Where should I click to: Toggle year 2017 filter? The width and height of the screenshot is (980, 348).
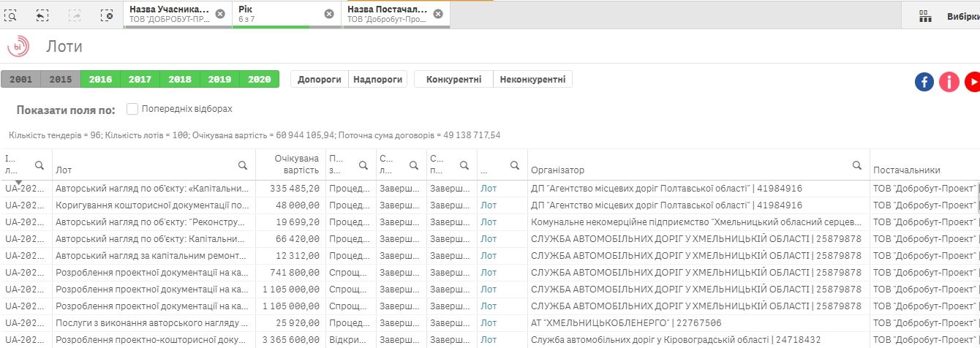pos(140,79)
